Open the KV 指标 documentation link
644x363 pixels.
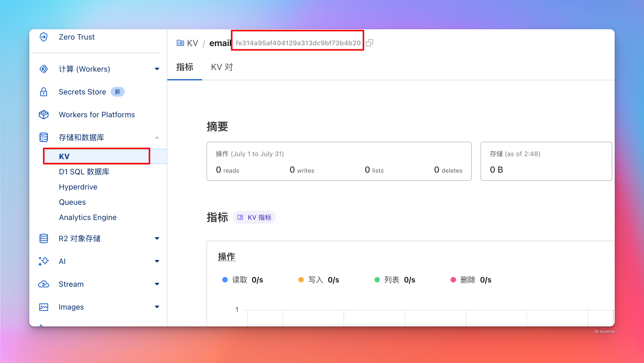pyautogui.click(x=254, y=217)
